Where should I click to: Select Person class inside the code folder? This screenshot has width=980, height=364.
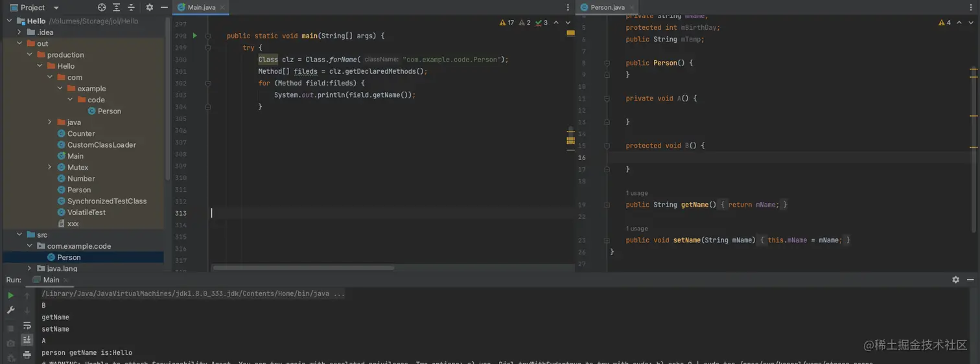pos(104,111)
